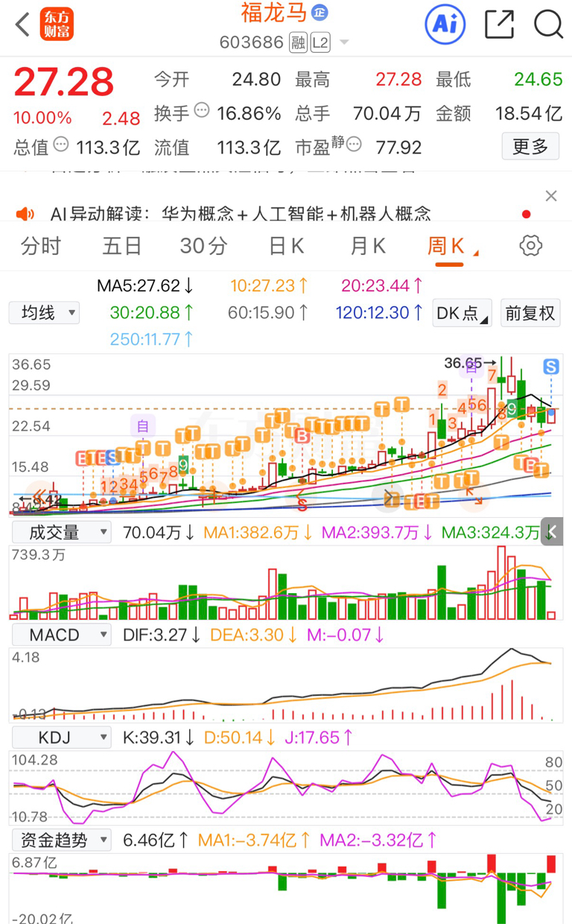Tap the blue S marker on chart
The width and height of the screenshot is (572, 924).
[551, 366]
